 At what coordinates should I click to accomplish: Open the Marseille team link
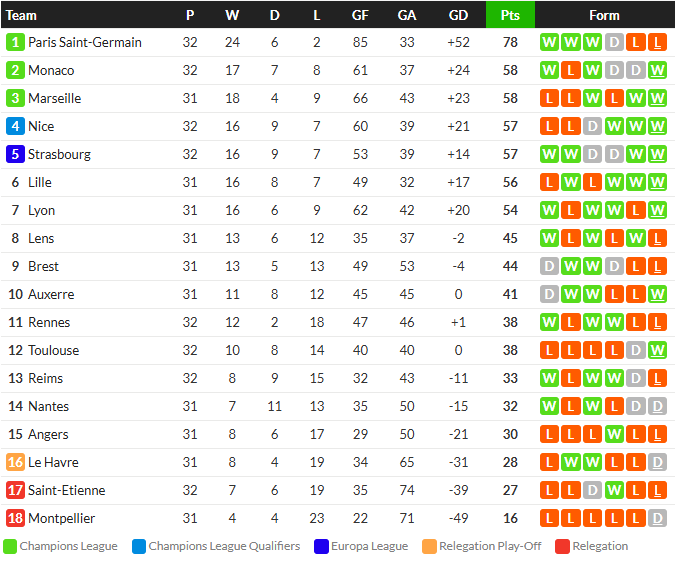click(54, 99)
